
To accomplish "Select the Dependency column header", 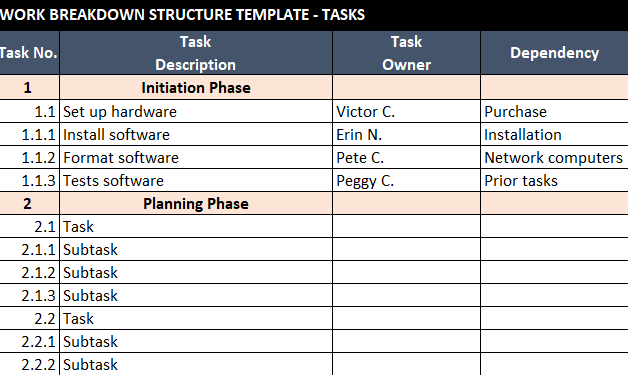I will pos(554,53).
